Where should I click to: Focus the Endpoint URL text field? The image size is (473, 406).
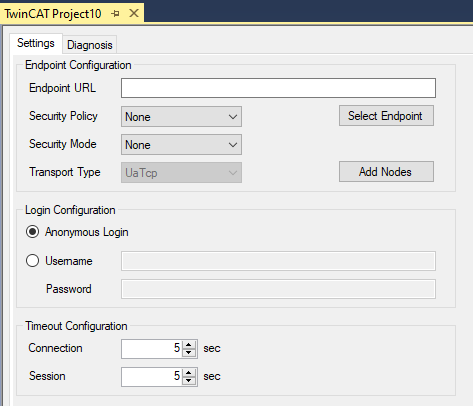tap(278, 88)
